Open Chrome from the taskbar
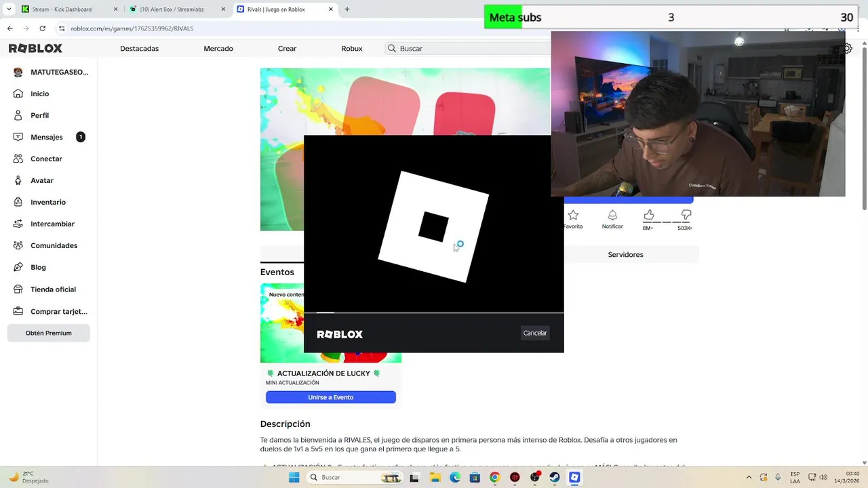 (x=495, y=477)
